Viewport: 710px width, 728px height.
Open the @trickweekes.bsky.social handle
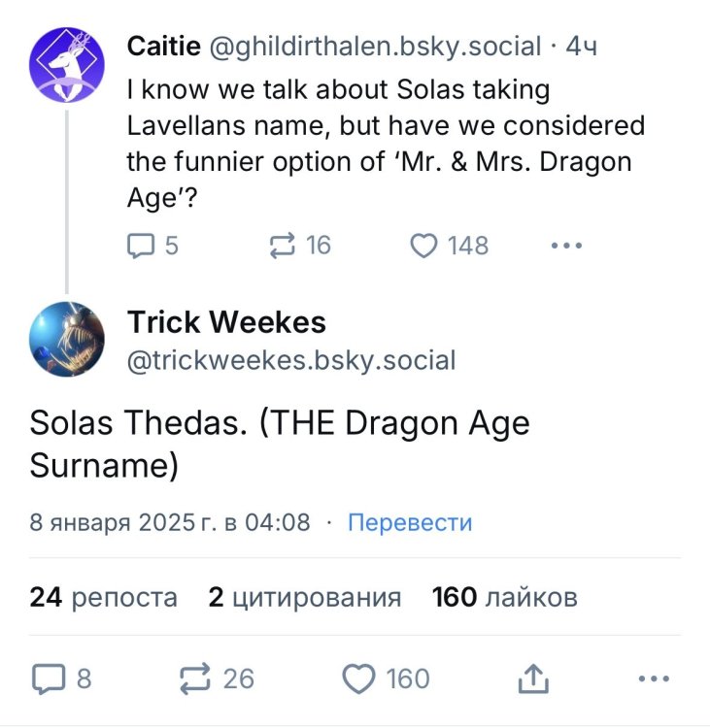pos(291,361)
